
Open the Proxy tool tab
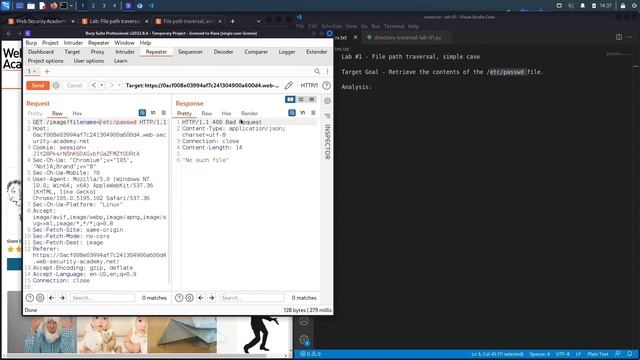(x=97, y=52)
